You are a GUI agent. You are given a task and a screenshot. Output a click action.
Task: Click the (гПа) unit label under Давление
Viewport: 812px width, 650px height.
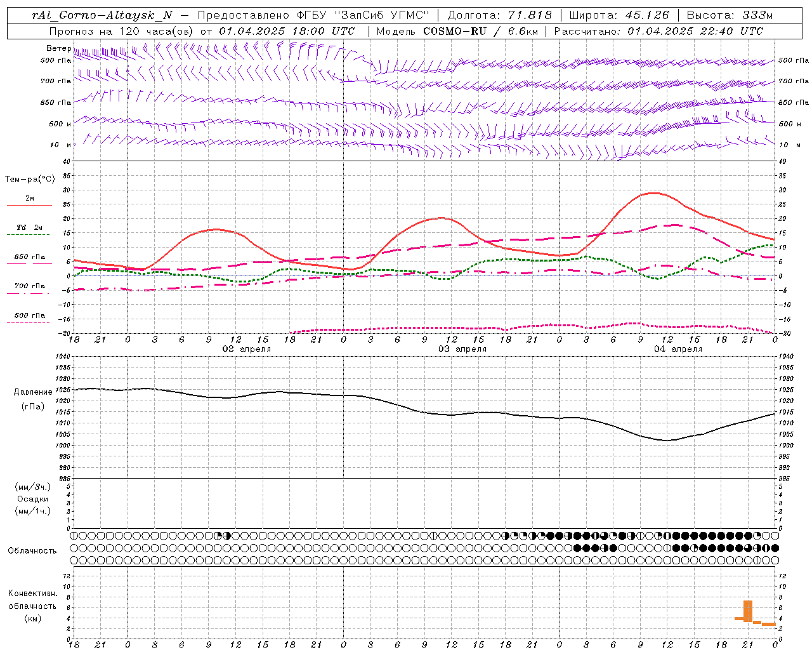[33, 406]
